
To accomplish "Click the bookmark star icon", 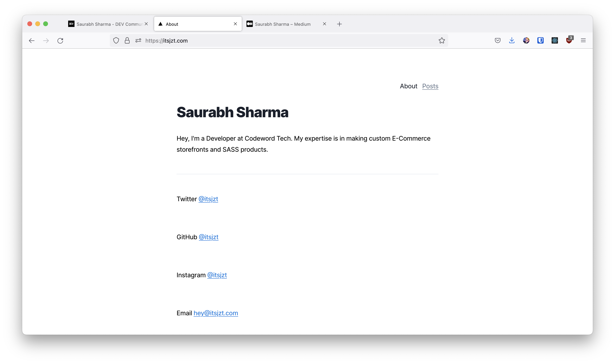I will (442, 40).
